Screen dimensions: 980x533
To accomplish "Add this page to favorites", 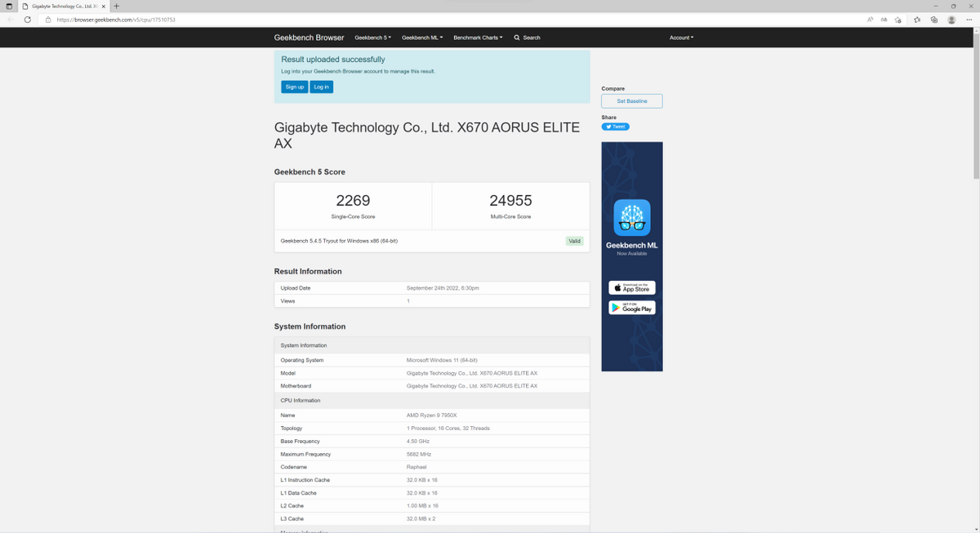I will point(898,20).
